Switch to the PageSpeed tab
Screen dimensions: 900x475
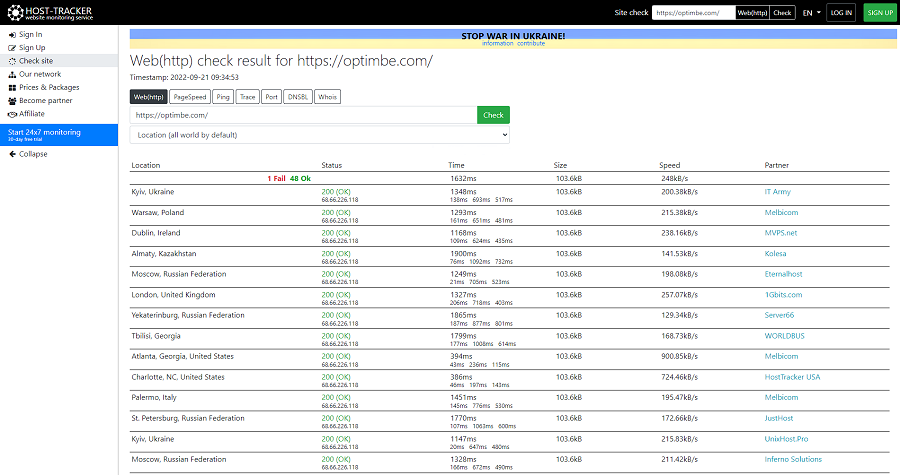tap(190, 97)
